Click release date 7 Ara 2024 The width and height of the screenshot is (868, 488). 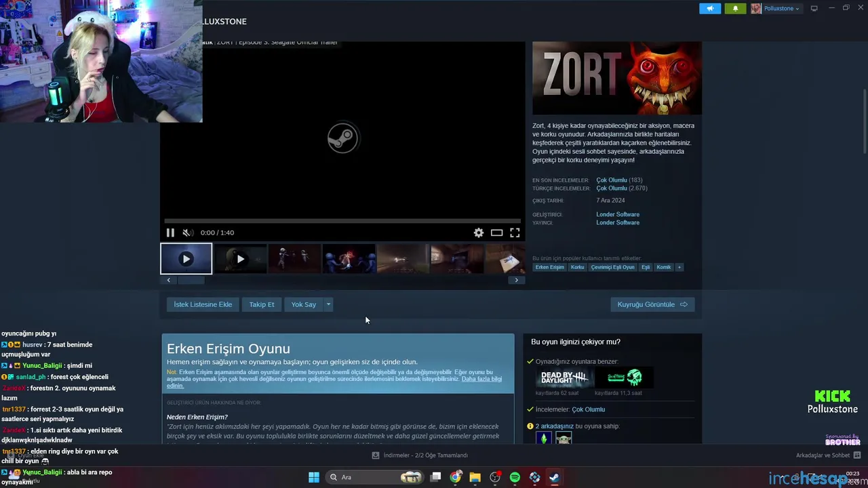click(x=610, y=201)
